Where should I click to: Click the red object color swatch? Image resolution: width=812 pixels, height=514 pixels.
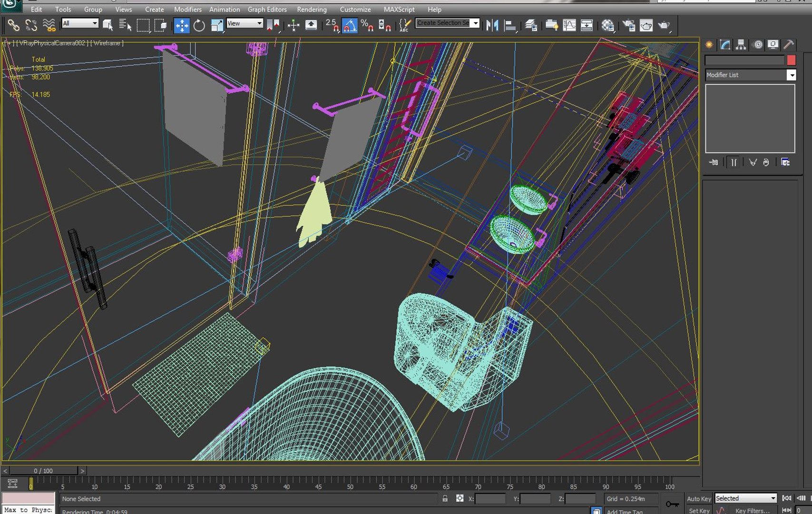click(791, 60)
